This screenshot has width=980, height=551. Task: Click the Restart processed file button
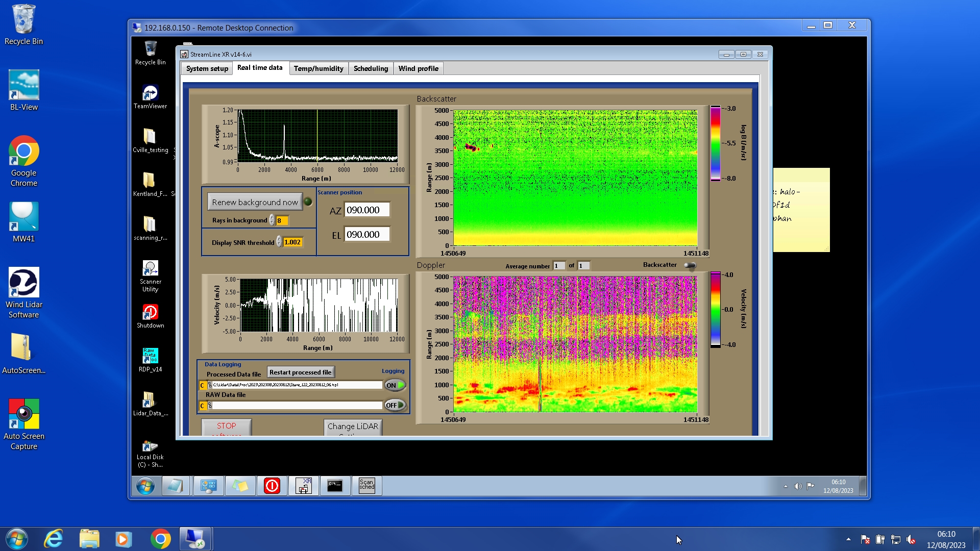(300, 372)
